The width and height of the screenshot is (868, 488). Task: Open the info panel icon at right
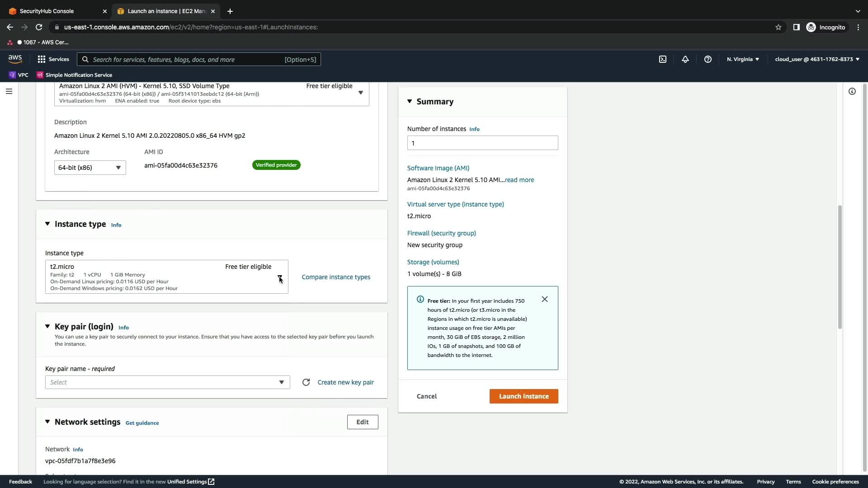point(852,91)
